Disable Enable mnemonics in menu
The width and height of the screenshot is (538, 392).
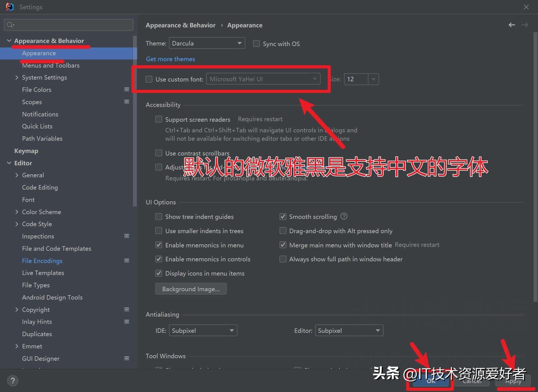point(159,245)
